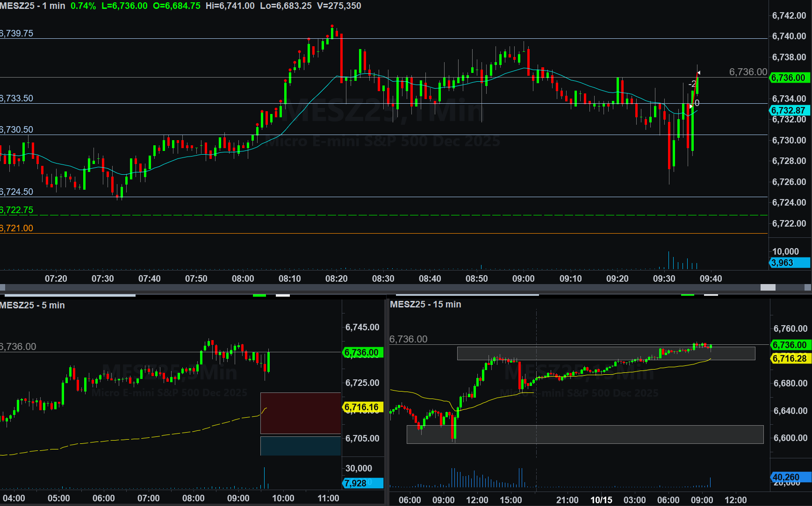
Task: Activate the MESZ25 - 5 min chart title
Action: click(33, 305)
